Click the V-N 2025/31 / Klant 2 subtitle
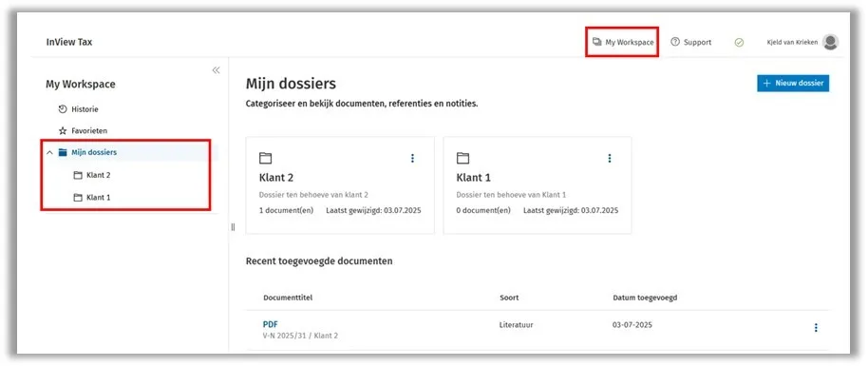 click(300, 336)
